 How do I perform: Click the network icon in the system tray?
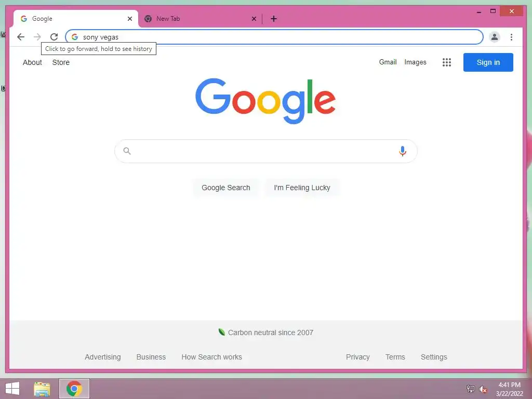coord(470,389)
